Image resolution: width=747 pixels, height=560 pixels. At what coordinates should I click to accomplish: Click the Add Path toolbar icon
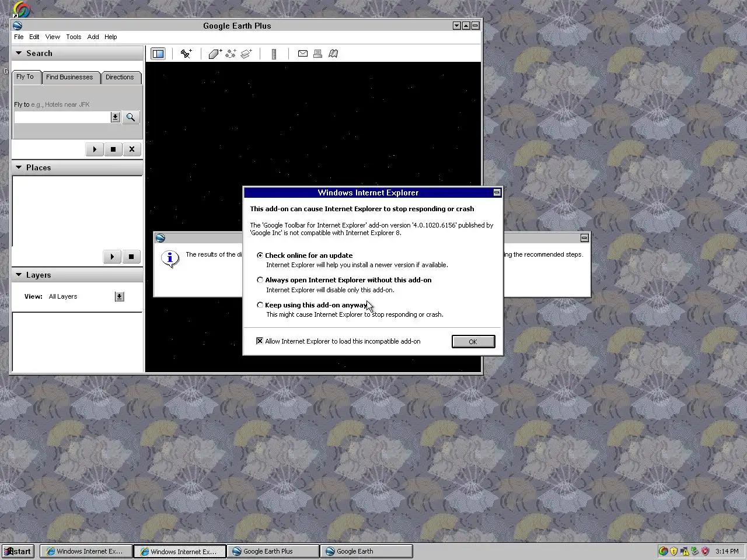(231, 54)
